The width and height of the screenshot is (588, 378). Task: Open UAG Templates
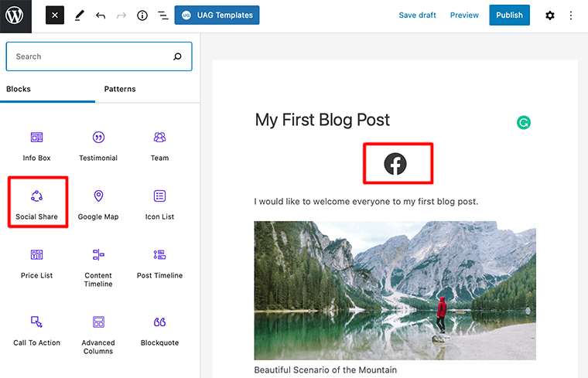(x=217, y=15)
